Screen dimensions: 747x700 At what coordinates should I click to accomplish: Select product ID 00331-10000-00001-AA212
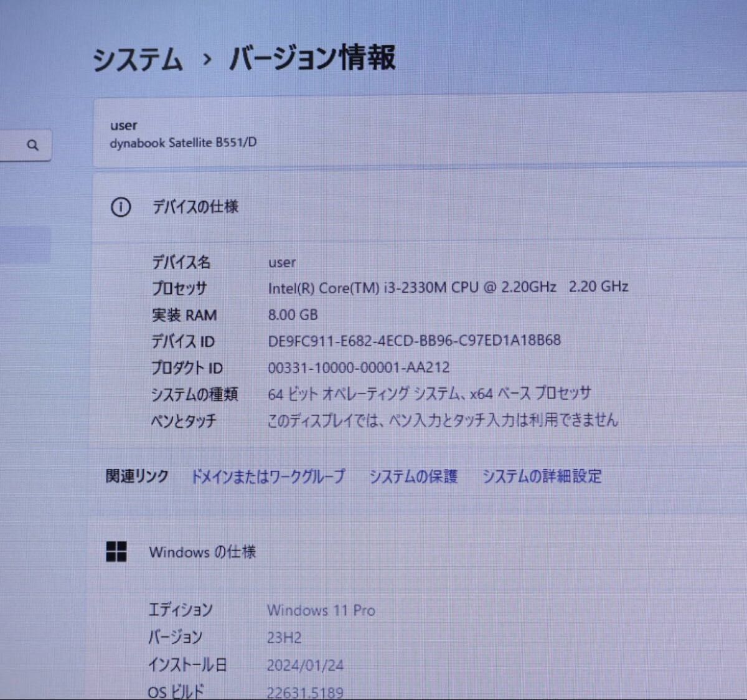359,367
